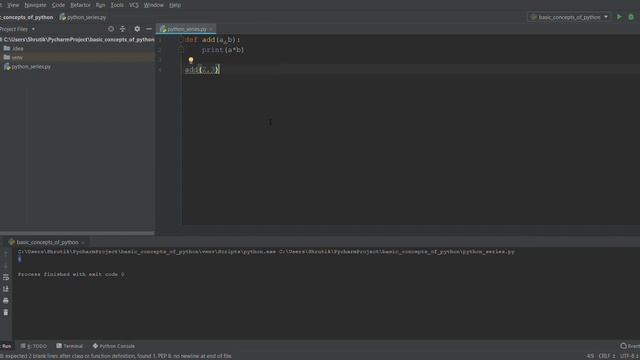This screenshot has width=640, height=360.
Task: Click python_series.py in the breadcrumb bar
Action: pos(83,17)
